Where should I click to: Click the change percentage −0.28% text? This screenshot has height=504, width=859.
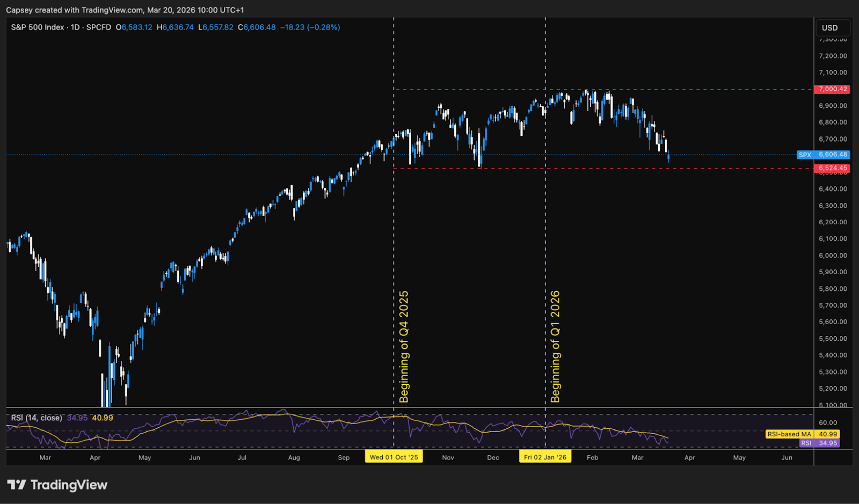(323, 27)
